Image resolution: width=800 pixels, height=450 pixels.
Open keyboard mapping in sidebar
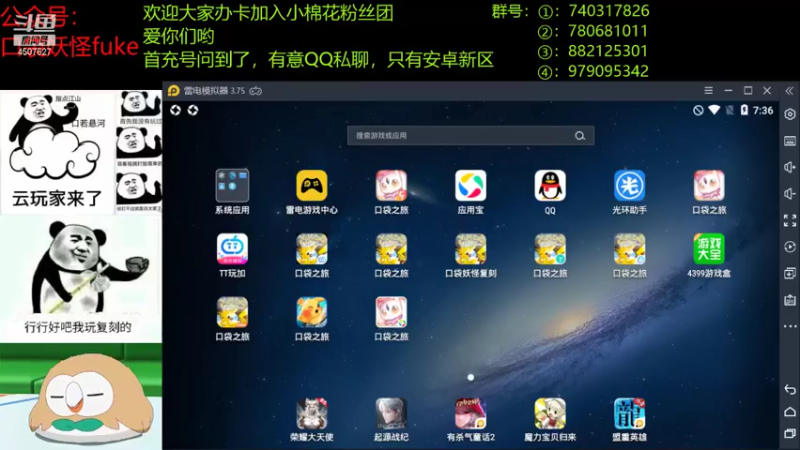[x=790, y=141]
